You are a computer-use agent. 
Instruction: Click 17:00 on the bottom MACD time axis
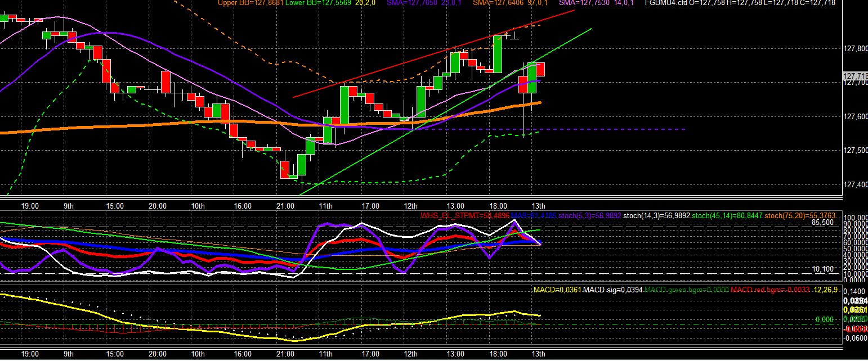pyautogui.click(x=370, y=355)
